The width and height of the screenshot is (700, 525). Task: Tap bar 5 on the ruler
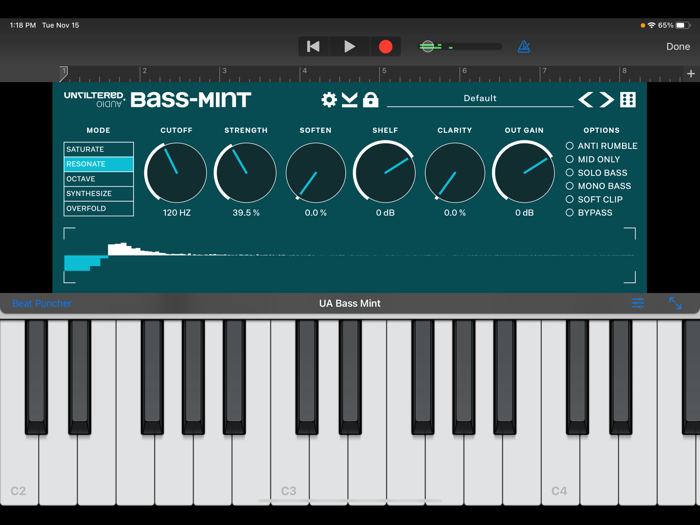384,71
